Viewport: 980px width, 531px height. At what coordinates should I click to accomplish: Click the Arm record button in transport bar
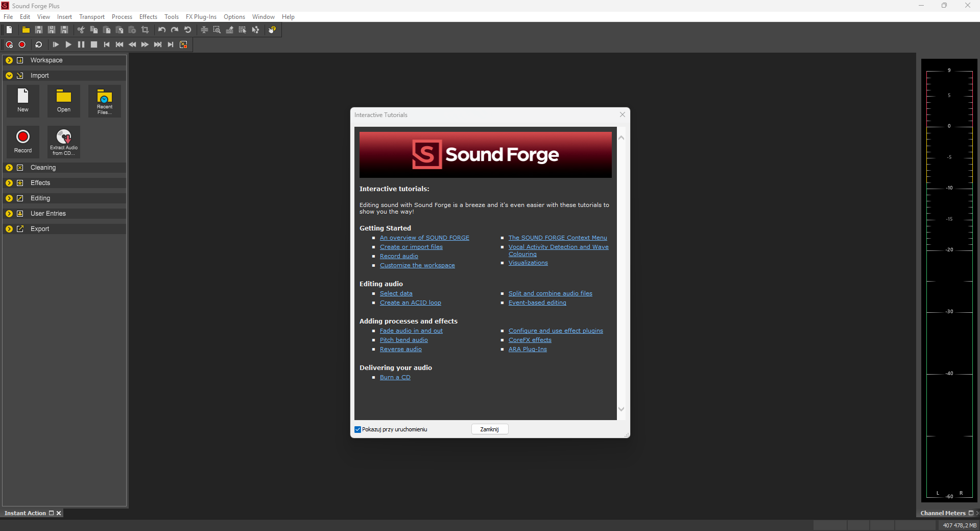point(9,44)
